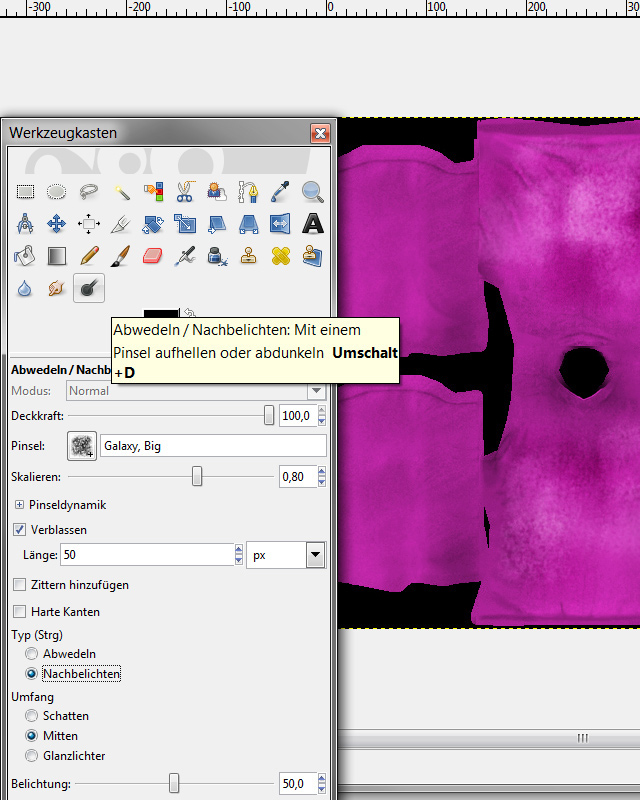Select the Text tool
The height and width of the screenshot is (800, 640).
coord(313,224)
